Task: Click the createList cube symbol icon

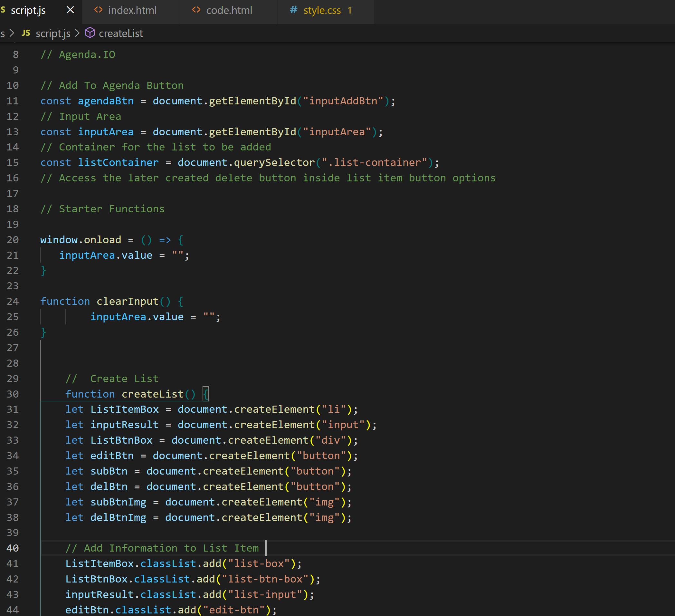Action: 90,33
